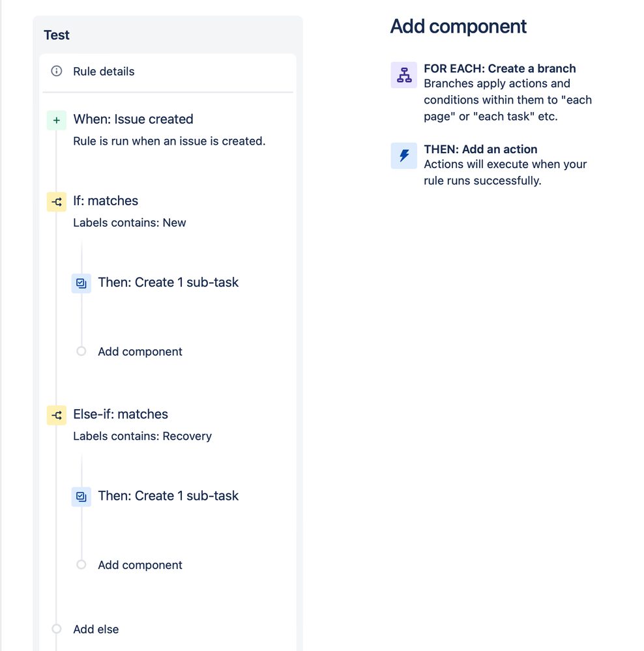Select the yellow branch icon beside If: matches
The image size is (644, 651).
(56, 202)
